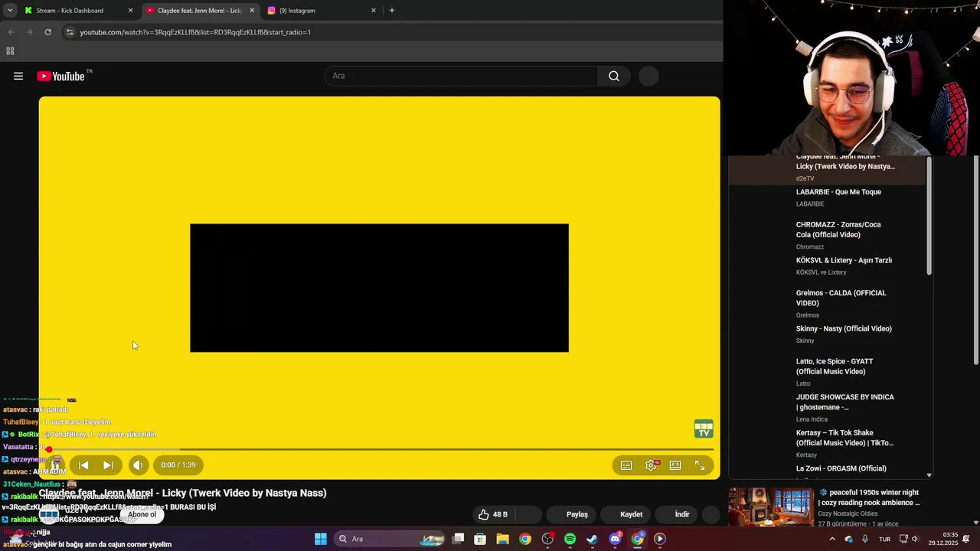Open the user avatar beside search
This screenshot has width=980, height=551.
tap(648, 76)
